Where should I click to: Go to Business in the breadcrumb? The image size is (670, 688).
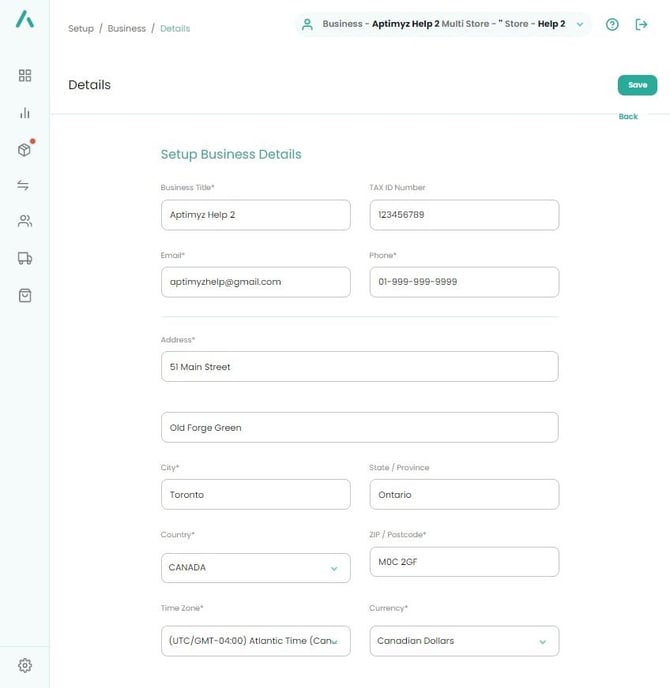point(126,29)
